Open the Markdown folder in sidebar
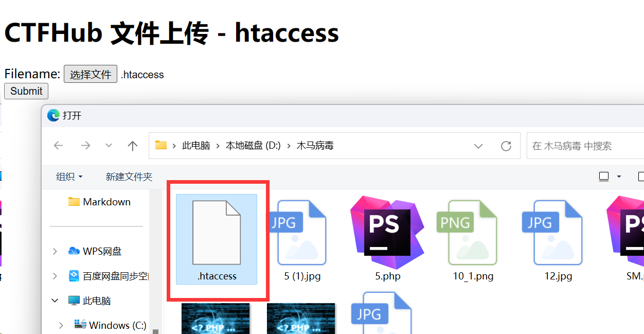This screenshot has height=334, width=644. tap(106, 202)
